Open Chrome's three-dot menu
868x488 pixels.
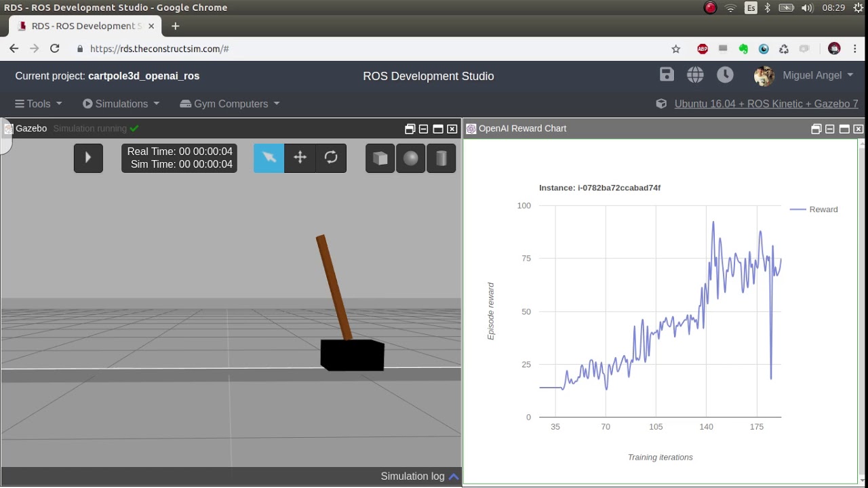[856, 49]
